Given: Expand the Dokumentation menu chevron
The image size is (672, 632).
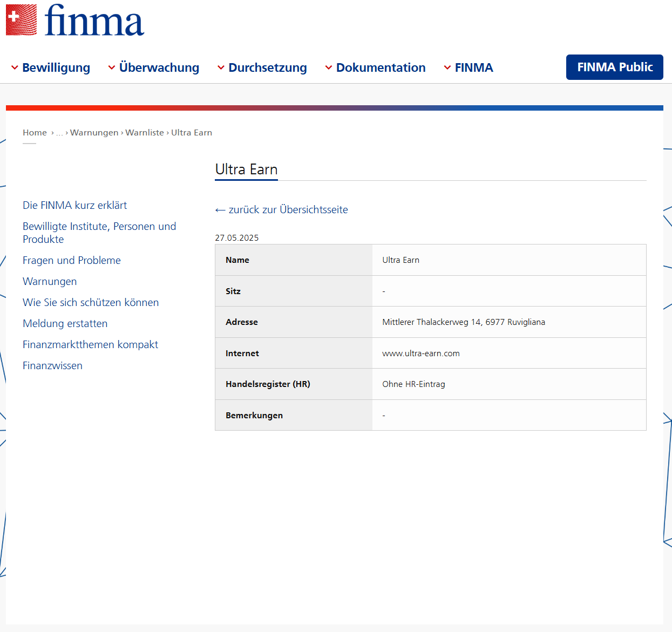Looking at the screenshot, I should point(329,67).
